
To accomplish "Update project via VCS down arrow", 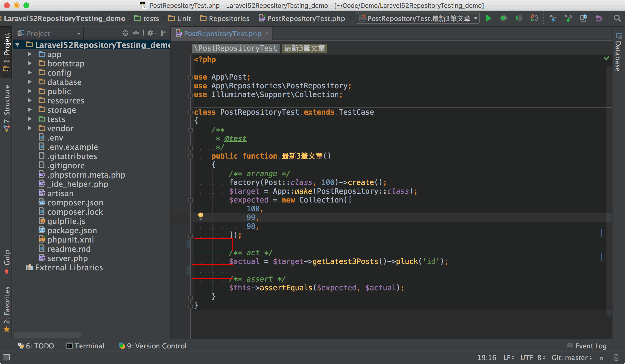I will click(x=553, y=18).
